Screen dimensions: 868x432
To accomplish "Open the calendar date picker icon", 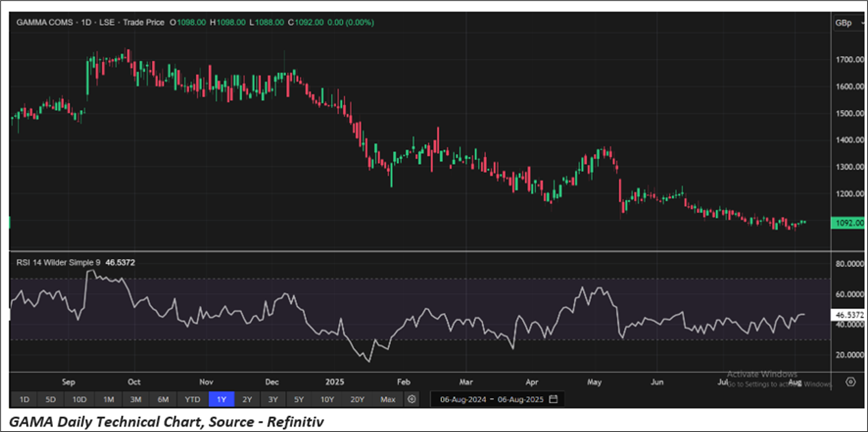I will tap(553, 399).
